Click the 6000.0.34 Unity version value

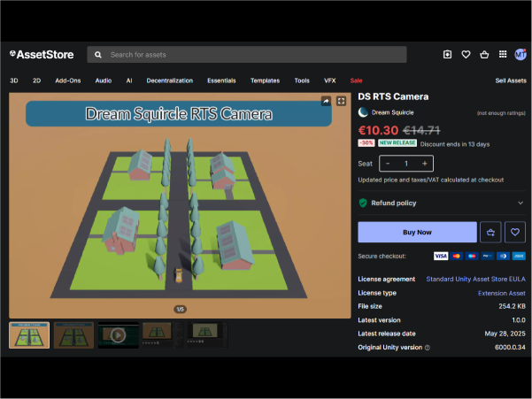pos(510,348)
